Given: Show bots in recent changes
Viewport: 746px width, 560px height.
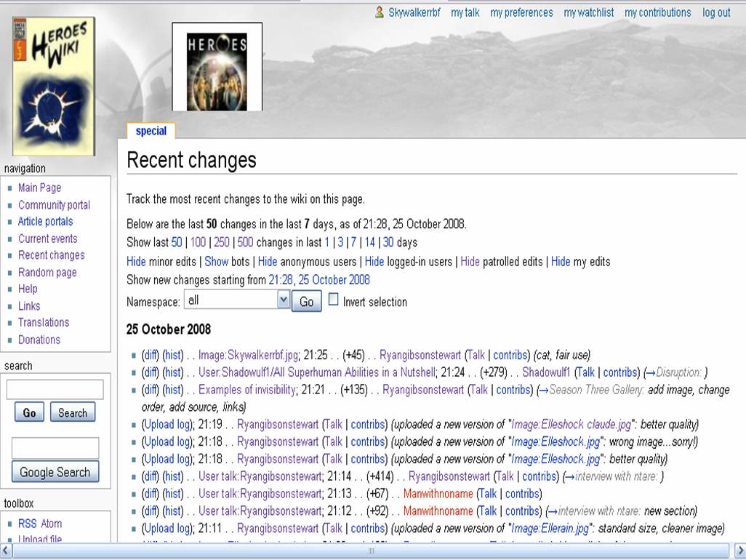Looking at the screenshot, I should (x=216, y=262).
